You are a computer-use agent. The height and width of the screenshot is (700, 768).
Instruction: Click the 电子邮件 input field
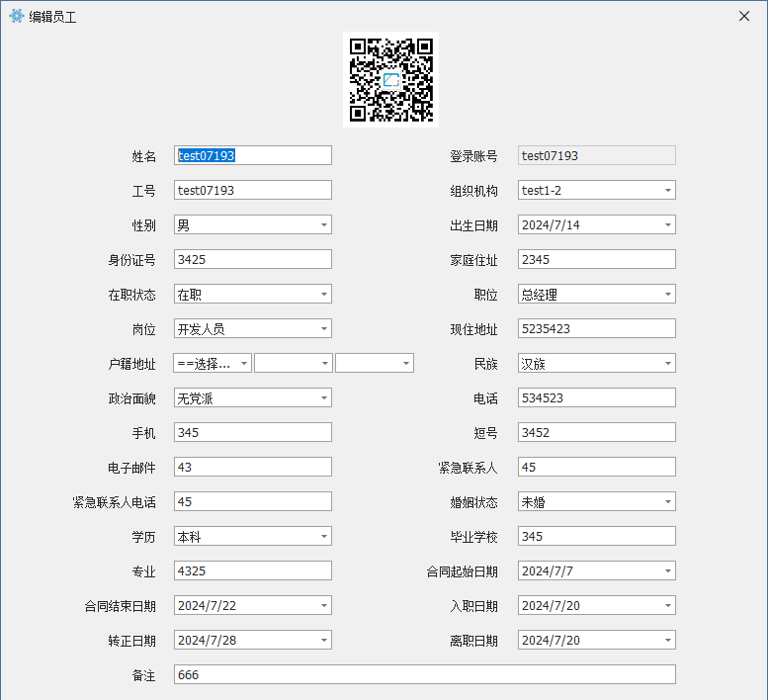[253, 467]
